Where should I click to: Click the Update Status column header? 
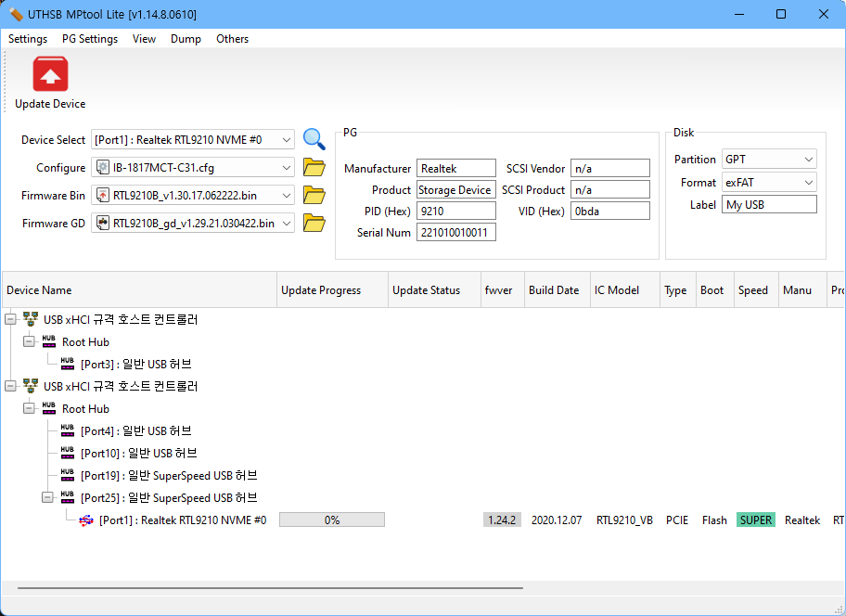click(434, 290)
